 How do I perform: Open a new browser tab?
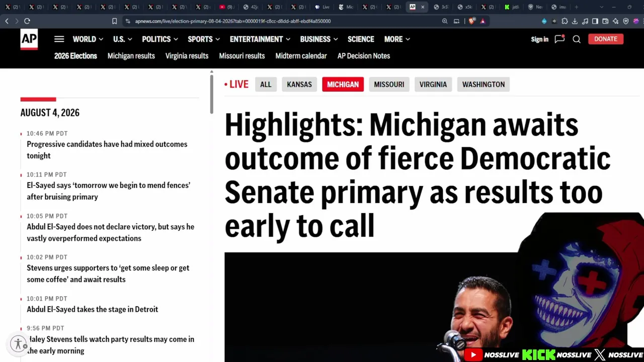click(x=577, y=7)
